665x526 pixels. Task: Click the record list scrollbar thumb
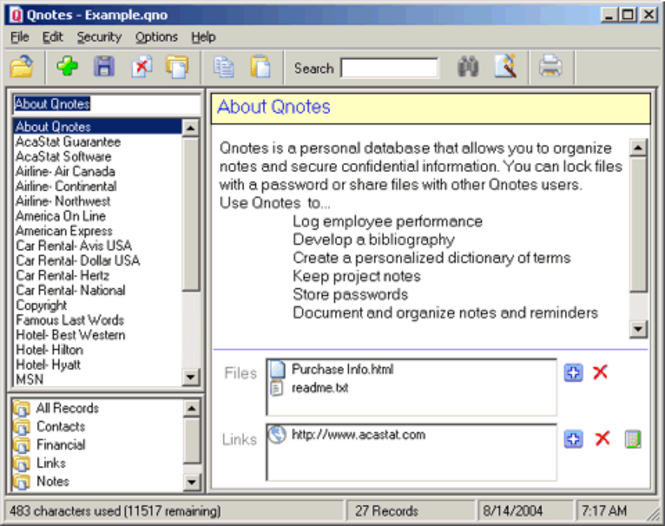point(191,213)
